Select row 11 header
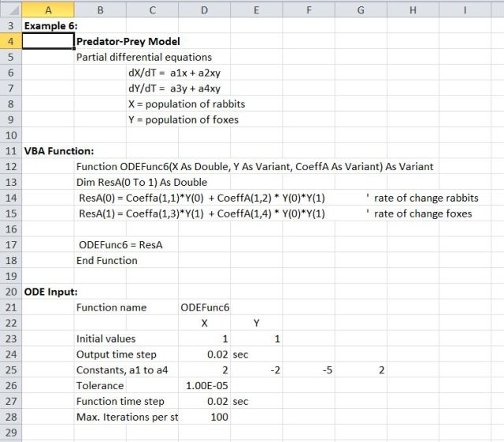Image resolution: width=504 pixels, height=442 pixels. point(10,150)
